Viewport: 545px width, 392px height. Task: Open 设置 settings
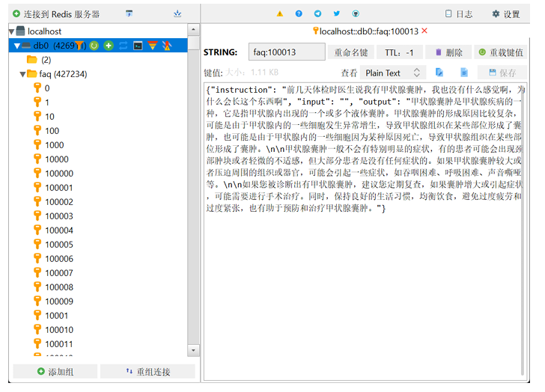(506, 13)
